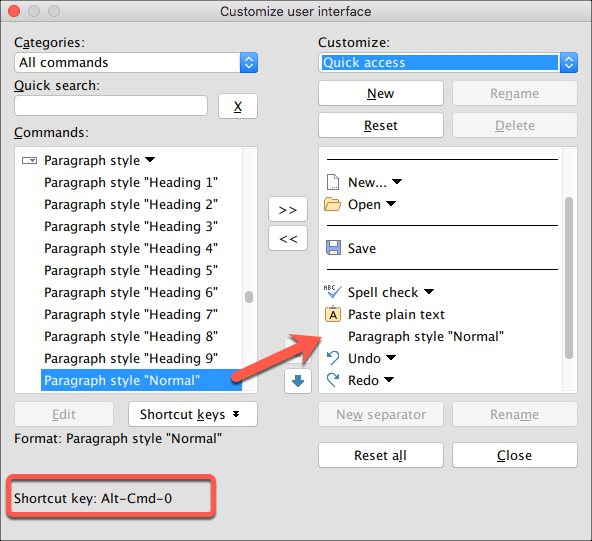This screenshot has height=541, width=592.
Task: Click the Reset all button
Action: (381, 455)
